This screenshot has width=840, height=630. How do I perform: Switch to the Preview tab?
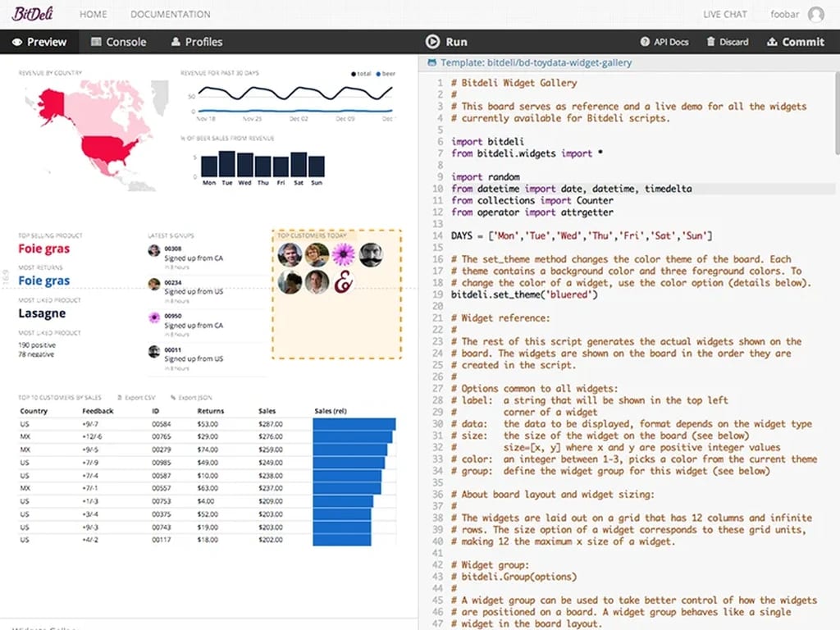39,42
